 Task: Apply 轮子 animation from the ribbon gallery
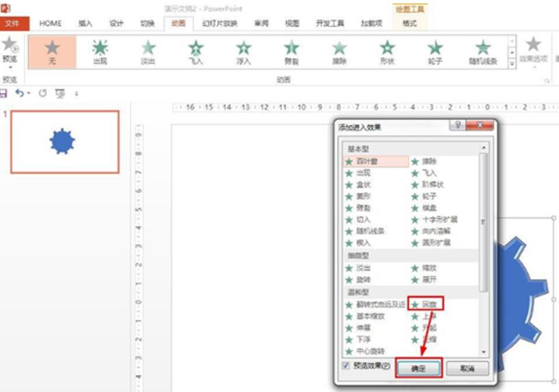click(x=435, y=52)
